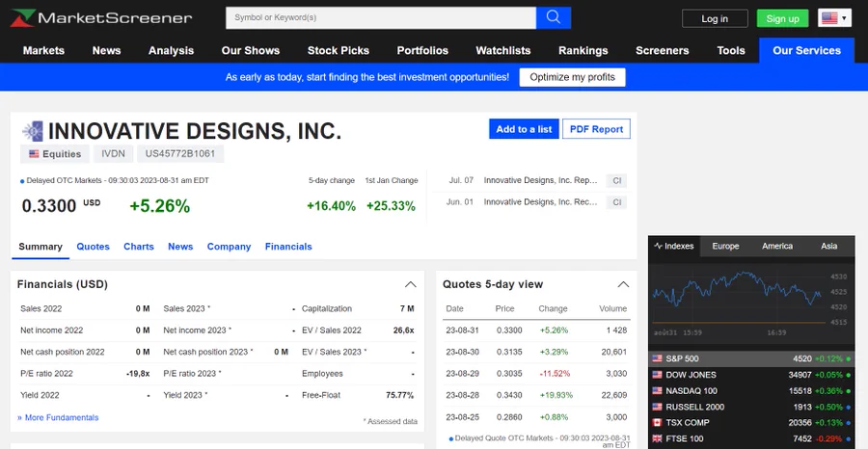Click the MarketScreener logo
Screen dimensions: 868x449
coord(100,17)
